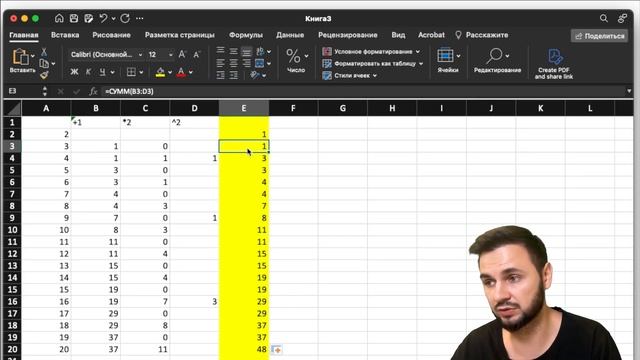Apply red font color to text
This screenshot has height=360, width=640.
(x=181, y=73)
